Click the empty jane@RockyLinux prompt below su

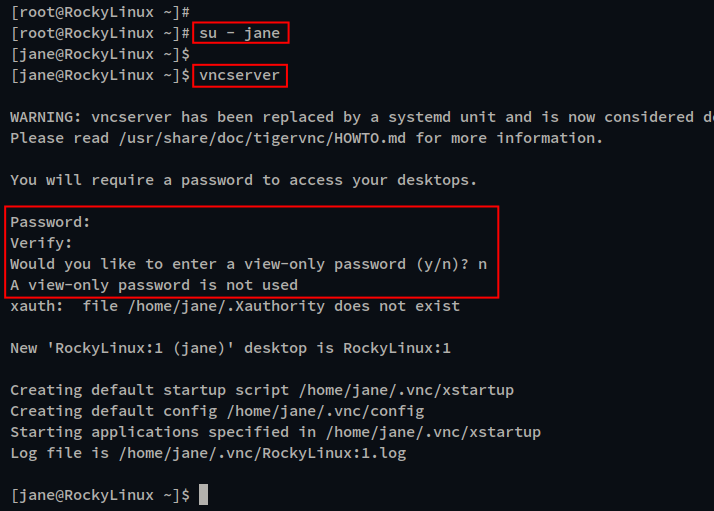100,54
